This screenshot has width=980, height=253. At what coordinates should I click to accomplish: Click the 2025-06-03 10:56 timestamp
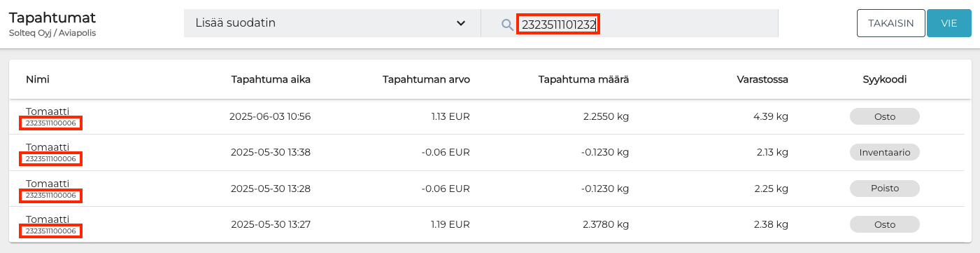[x=270, y=116]
